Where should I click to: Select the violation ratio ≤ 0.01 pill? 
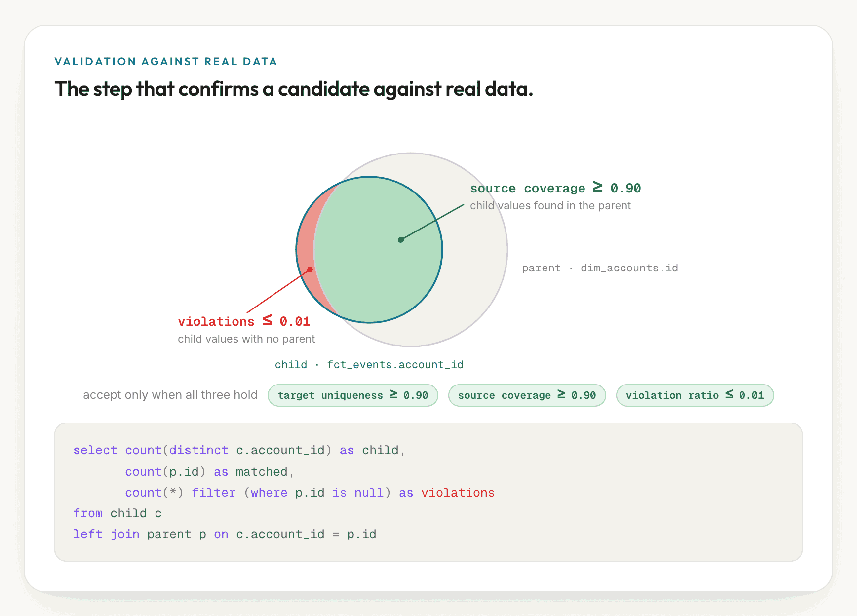coord(695,395)
